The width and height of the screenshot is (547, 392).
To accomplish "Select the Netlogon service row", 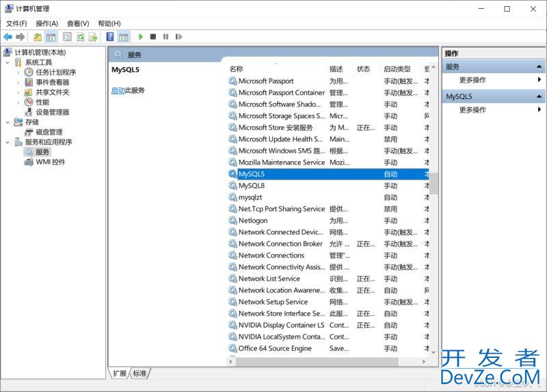I will coord(328,221).
